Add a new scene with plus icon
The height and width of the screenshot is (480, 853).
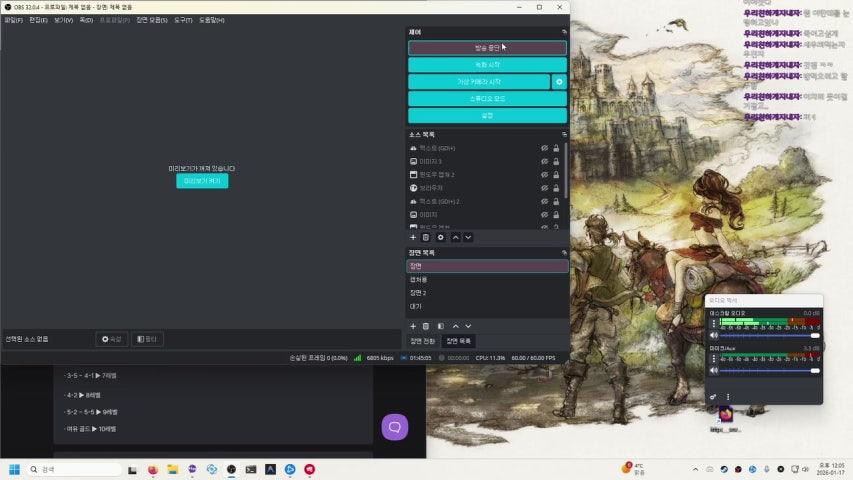413,326
